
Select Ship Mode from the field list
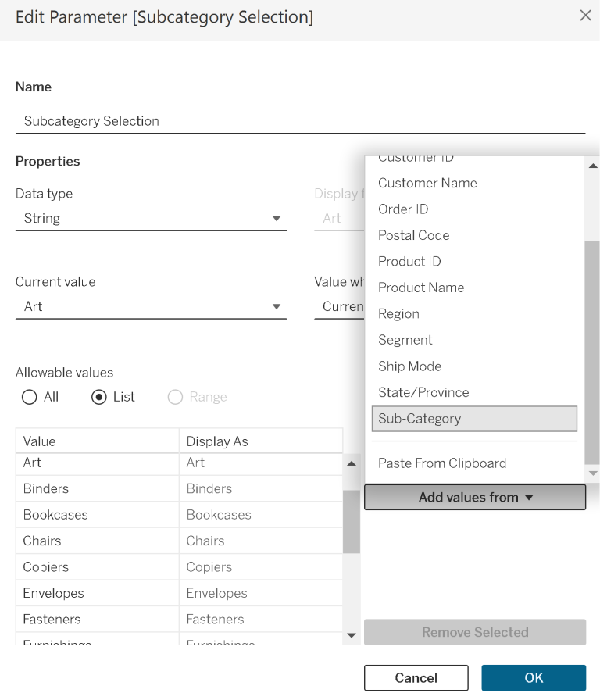(409, 366)
